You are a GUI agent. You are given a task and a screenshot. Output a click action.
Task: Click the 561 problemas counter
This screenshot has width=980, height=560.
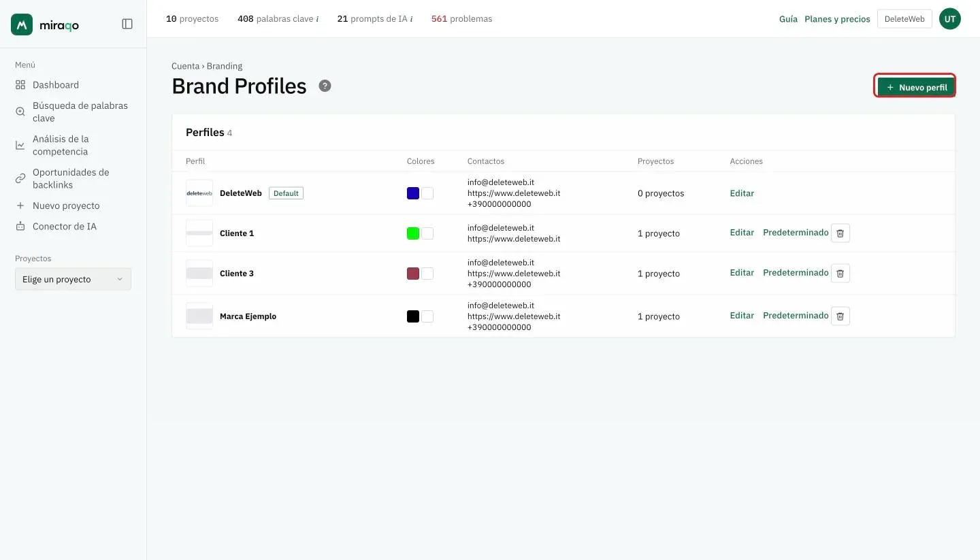click(x=461, y=19)
